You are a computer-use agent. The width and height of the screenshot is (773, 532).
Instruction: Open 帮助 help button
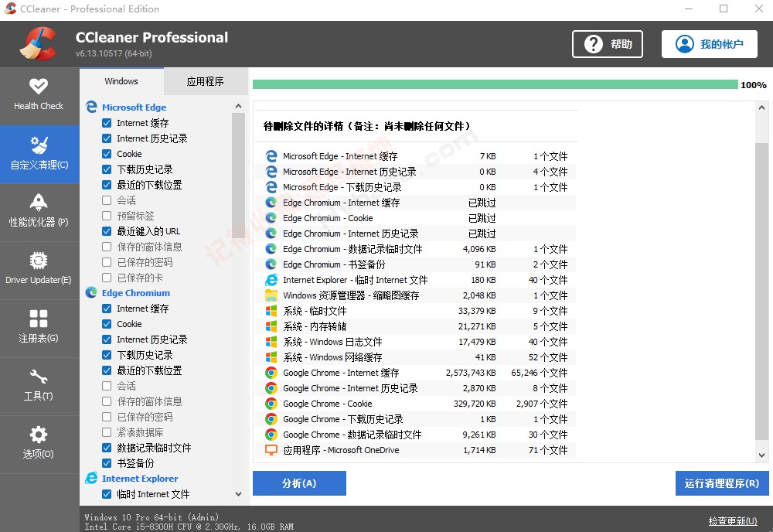pos(608,44)
